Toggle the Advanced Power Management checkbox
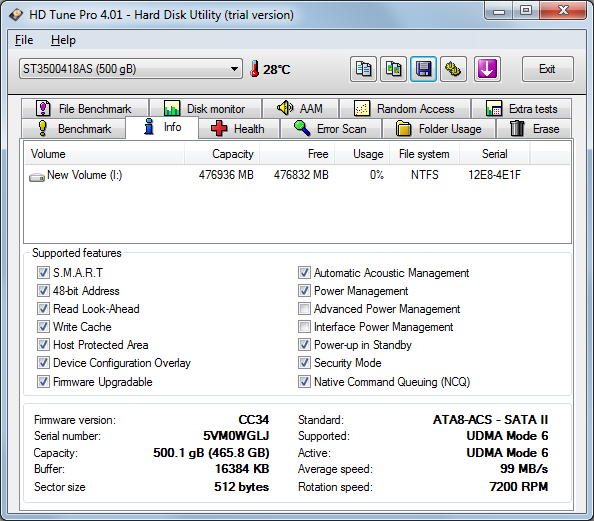Viewport: 594px width, 521px height. click(304, 309)
